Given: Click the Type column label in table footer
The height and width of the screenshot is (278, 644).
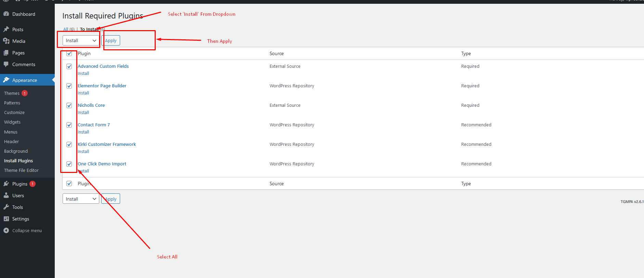Looking at the screenshot, I should pos(466,184).
